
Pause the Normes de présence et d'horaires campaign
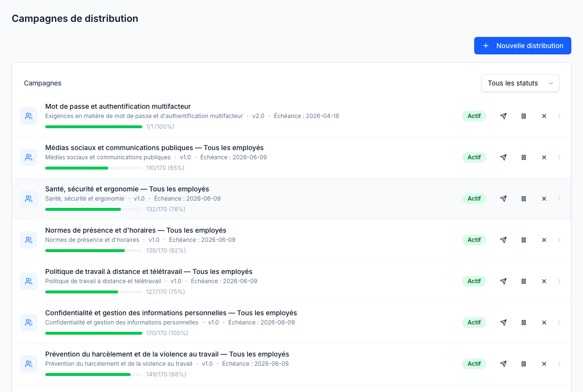point(524,240)
